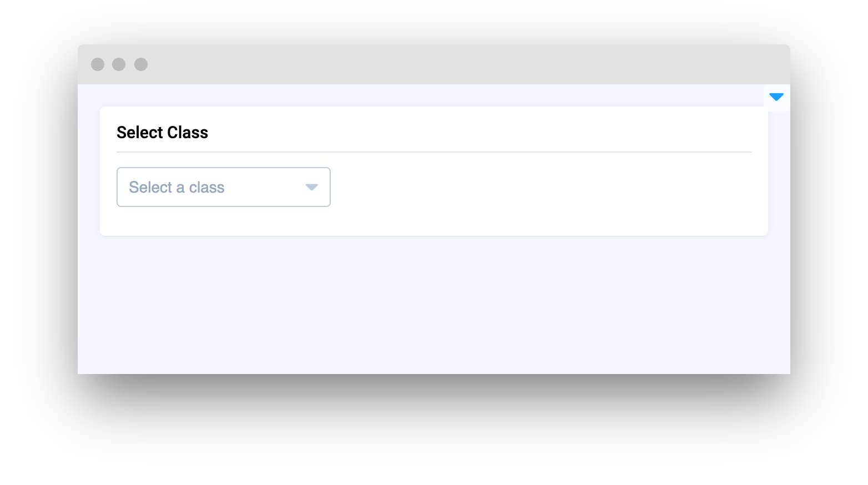Viewport: 868px width, 485px height.
Task: Click the word "Select" in the heading
Action: [140, 133]
